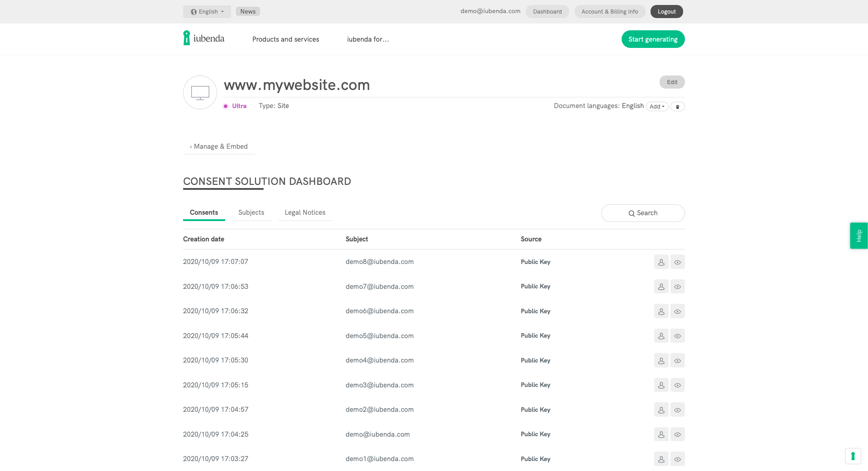Open the green Help side tab
Viewport: 868px width, 471px height.
pyautogui.click(x=859, y=235)
